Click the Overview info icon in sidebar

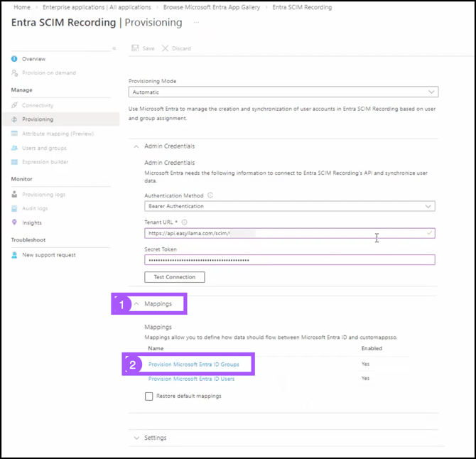[x=14, y=59]
